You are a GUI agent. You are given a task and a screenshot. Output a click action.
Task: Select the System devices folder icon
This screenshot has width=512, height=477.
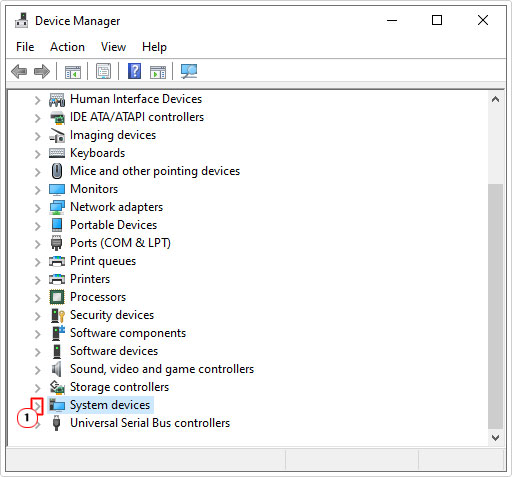tap(57, 405)
